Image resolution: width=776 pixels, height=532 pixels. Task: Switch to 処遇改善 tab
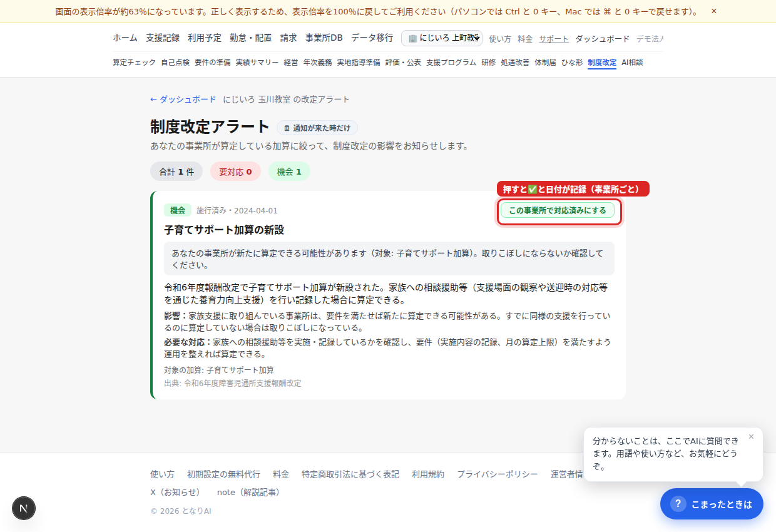click(x=515, y=63)
